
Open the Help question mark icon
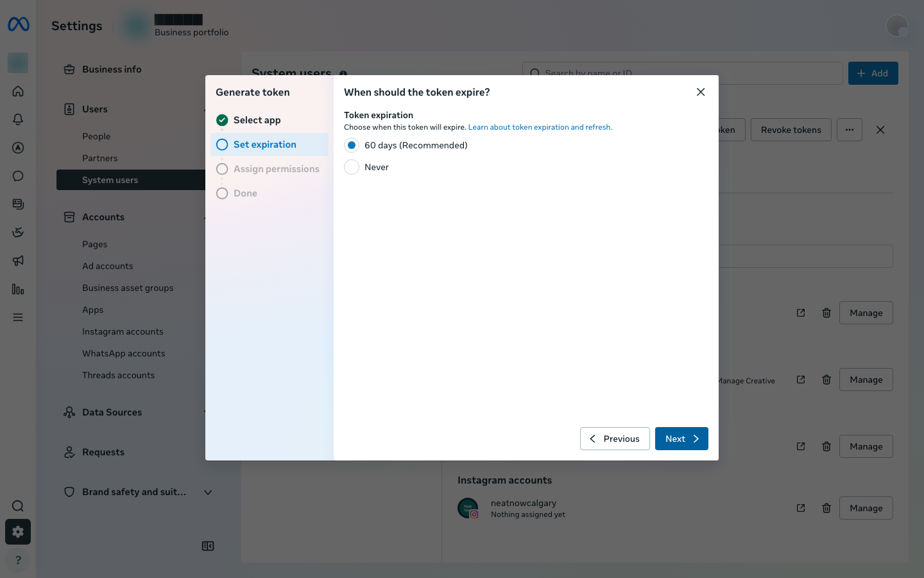click(x=18, y=560)
